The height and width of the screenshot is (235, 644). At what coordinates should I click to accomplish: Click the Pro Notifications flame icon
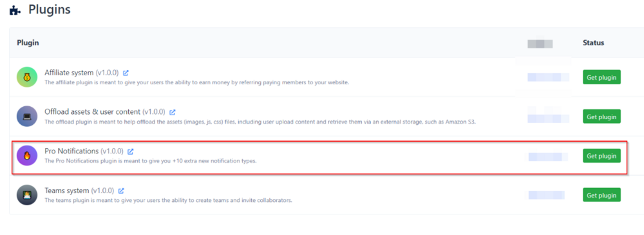pyautogui.click(x=27, y=156)
